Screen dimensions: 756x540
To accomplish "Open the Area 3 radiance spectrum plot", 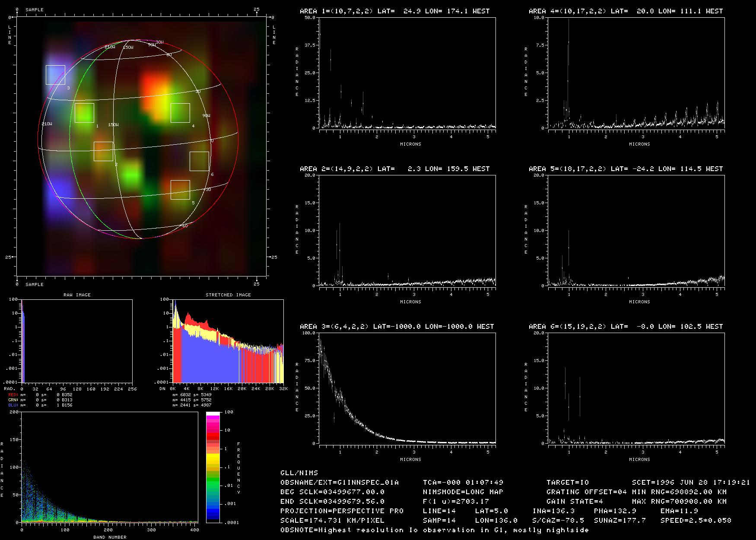I will (x=407, y=388).
